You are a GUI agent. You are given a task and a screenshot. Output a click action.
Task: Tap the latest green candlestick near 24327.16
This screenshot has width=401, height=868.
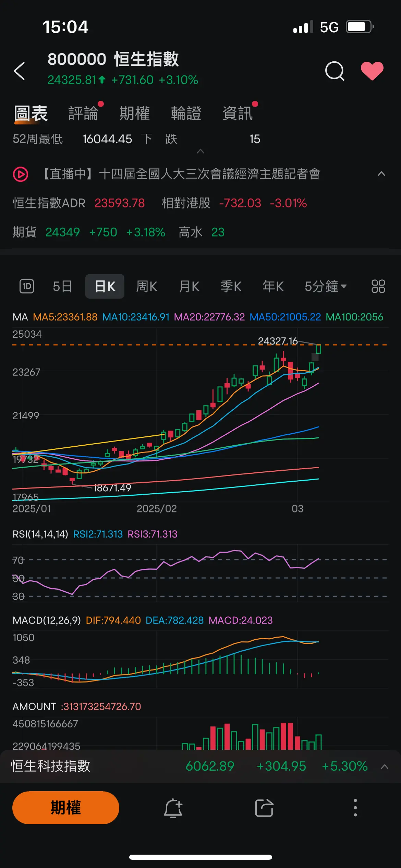point(318,349)
